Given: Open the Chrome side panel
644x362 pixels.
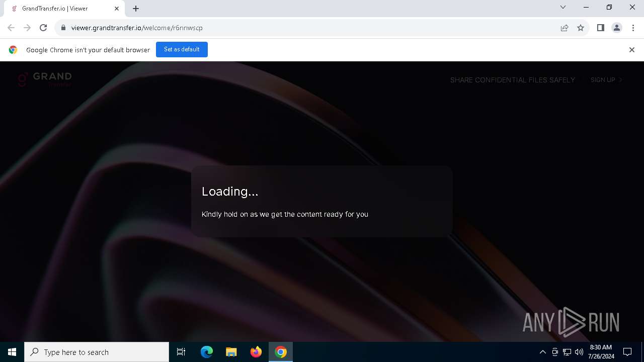Looking at the screenshot, I should 600,28.
